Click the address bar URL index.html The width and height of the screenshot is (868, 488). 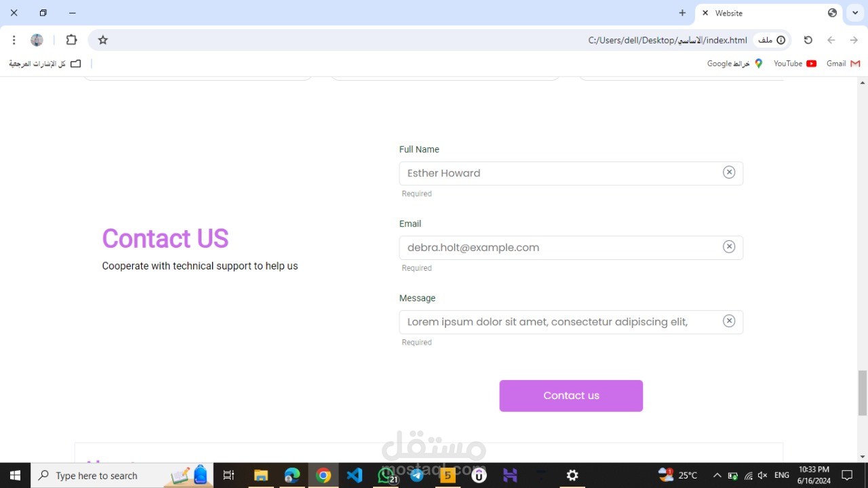(x=668, y=40)
